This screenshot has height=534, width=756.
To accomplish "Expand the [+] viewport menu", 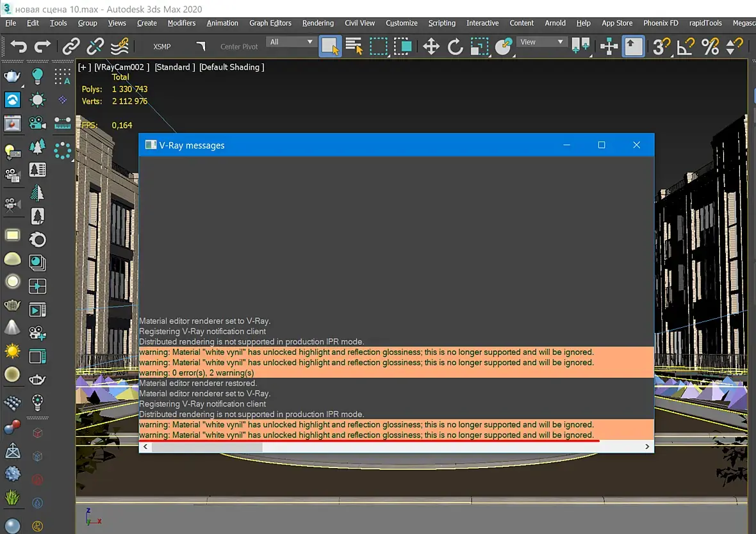I will (84, 67).
